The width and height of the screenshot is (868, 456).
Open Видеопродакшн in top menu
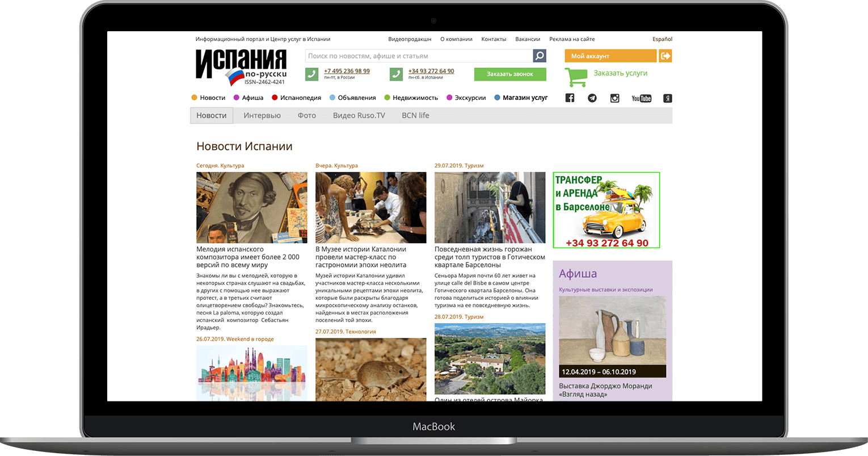(x=410, y=39)
